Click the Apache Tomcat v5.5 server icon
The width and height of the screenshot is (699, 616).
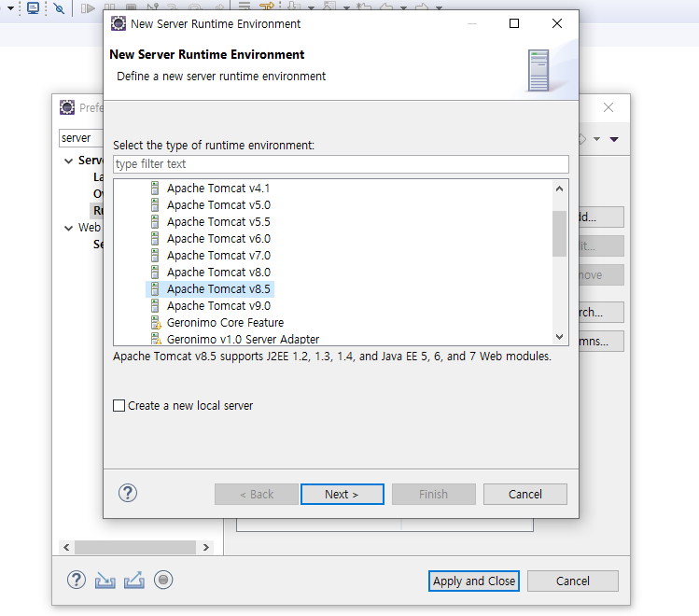tap(155, 222)
